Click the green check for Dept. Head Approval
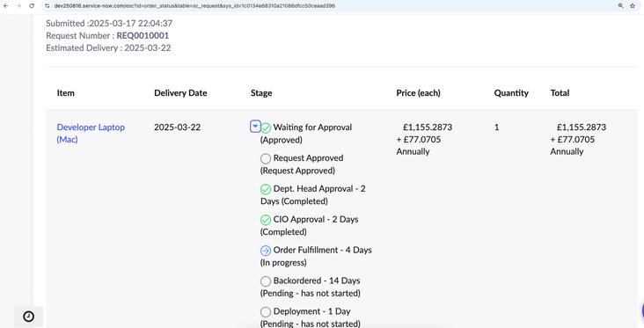This screenshot has height=328, width=644. tap(266, 189)
